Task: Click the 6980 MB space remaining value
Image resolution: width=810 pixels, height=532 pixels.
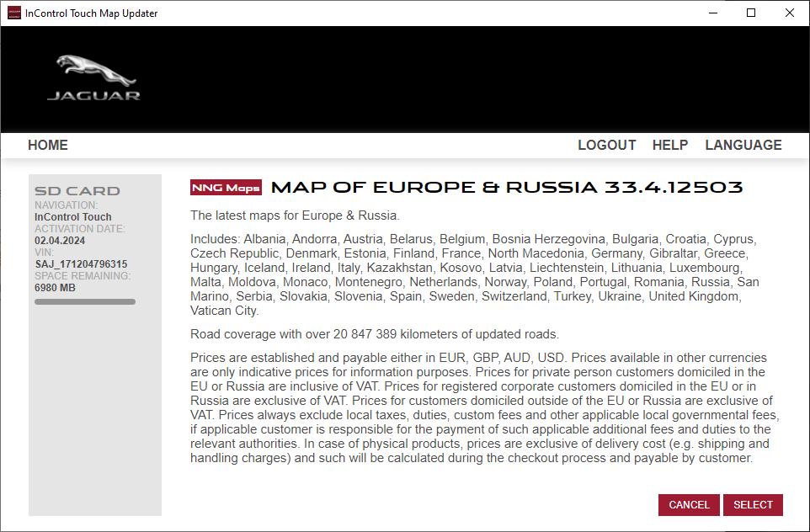Action: [x=55, y=288]
